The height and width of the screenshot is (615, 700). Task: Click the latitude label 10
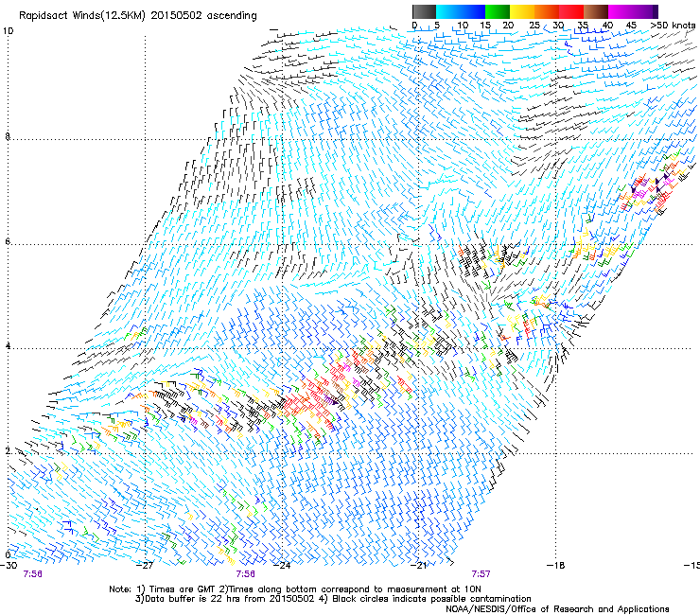coord(8,31)
